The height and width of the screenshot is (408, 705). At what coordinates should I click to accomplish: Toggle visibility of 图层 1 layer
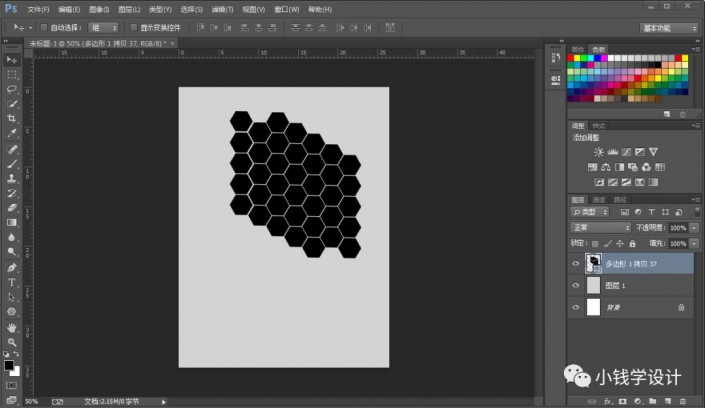[575, 285]
